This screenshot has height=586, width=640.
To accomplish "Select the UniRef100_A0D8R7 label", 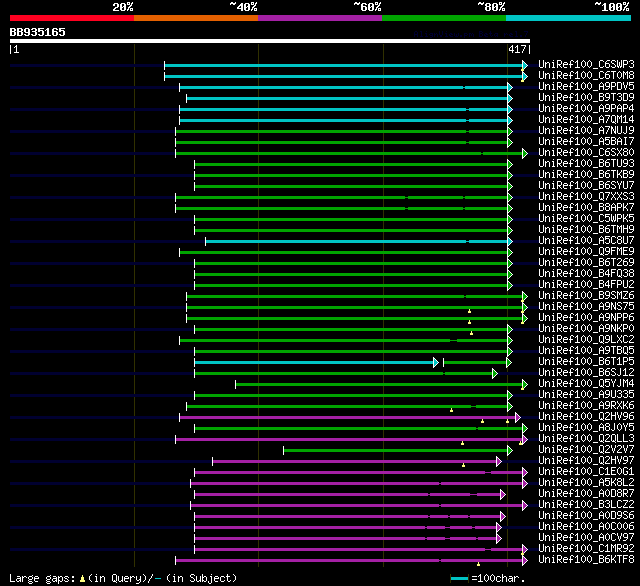I will point(586,494).
